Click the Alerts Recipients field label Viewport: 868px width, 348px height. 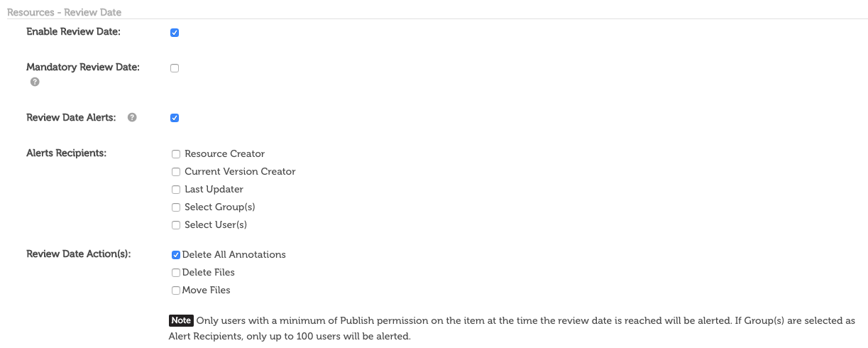(66, 153)
